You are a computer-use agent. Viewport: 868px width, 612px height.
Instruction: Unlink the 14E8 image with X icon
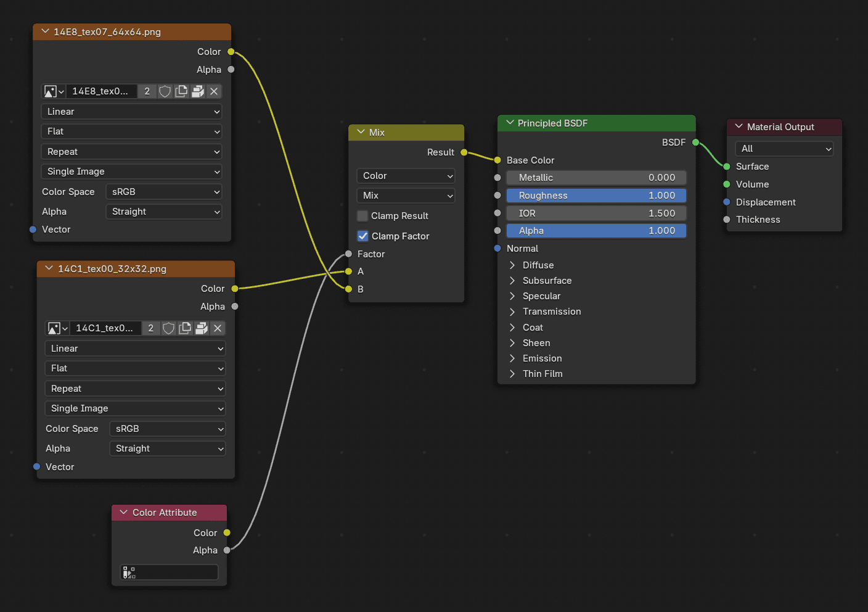pyautogui.click(x=214, y=91)
